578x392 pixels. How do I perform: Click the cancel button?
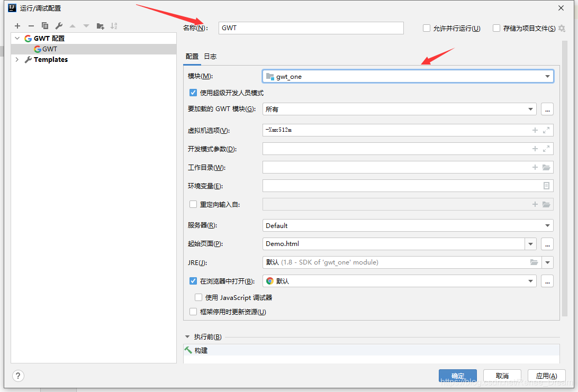tap(502, 376)
